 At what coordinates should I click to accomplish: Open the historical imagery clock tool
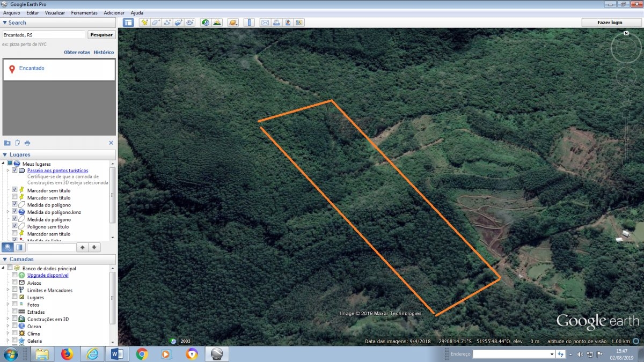[x=205, y=23]
